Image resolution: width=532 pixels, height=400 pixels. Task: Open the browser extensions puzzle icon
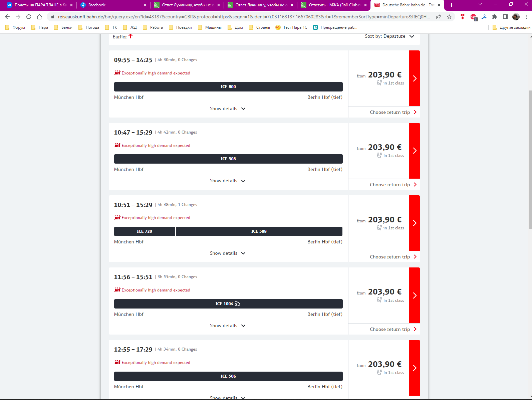coord(495,17)
